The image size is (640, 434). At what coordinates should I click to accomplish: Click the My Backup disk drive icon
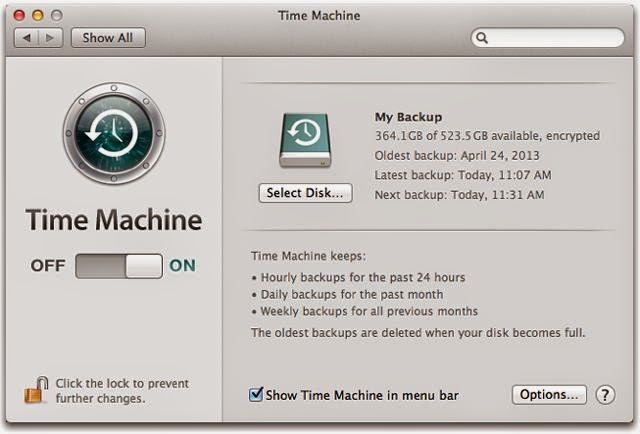[305, 140]
